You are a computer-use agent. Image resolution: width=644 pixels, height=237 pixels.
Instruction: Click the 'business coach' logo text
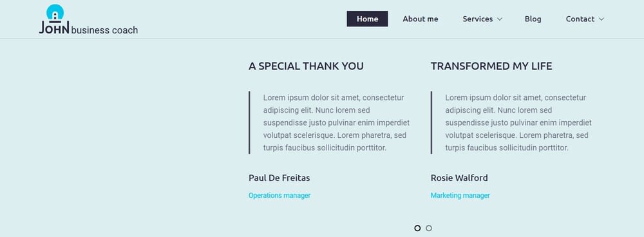(x=104, y=30)
